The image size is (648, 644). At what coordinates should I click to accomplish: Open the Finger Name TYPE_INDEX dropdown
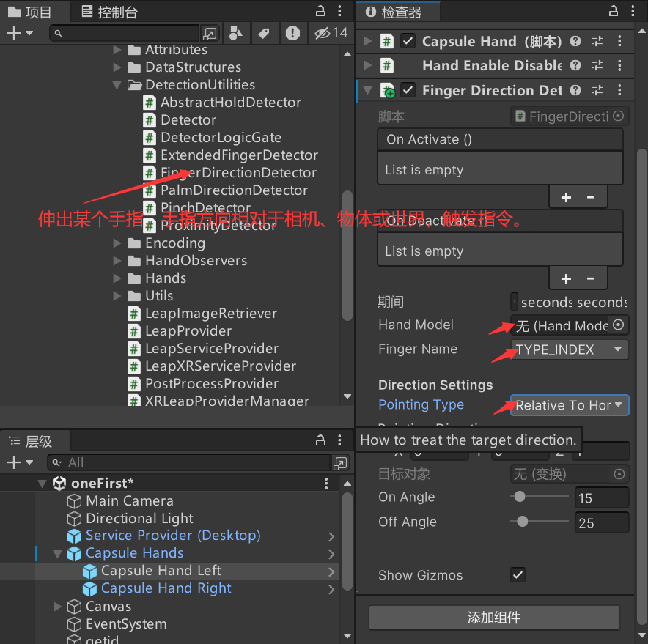coord(570,349)
